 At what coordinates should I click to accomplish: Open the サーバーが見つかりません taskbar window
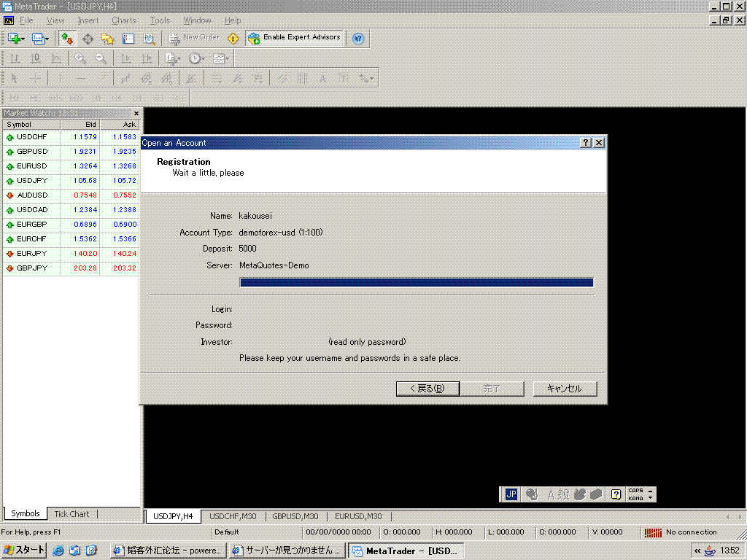click(287, 551)
